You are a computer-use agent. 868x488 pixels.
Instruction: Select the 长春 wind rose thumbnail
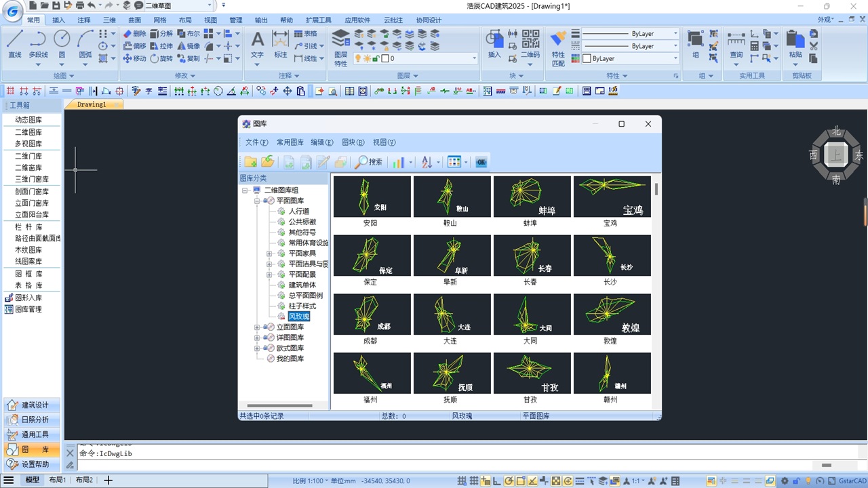point(532,256)
